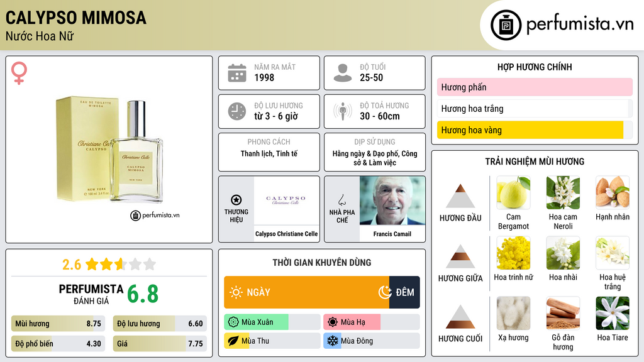Image resolution: width=644 pixels, height=362 pixels.
Task: Click the small perfumista.vn watermark logo under bottle
Action: click(x=155, y=215)
